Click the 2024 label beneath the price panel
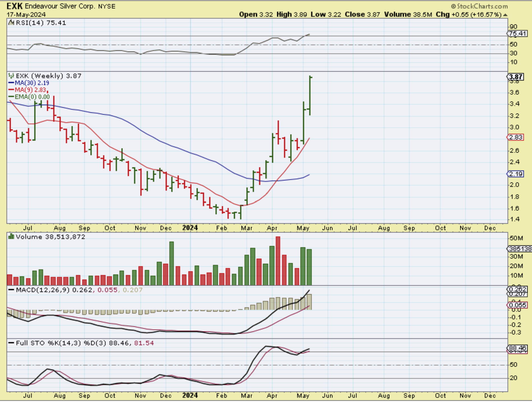This screenshot has height=402, width=532. (x=190, y=228)
